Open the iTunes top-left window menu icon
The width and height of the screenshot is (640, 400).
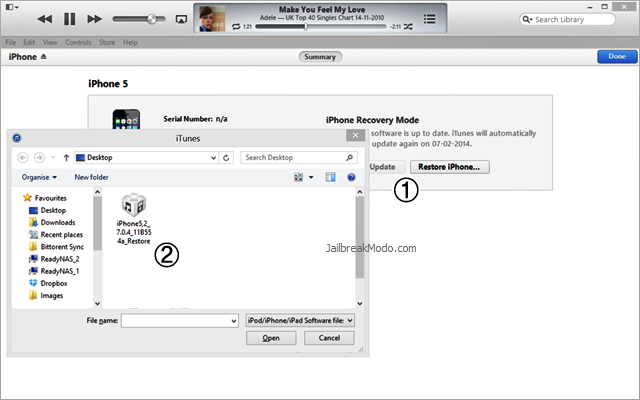pos(12,7)
